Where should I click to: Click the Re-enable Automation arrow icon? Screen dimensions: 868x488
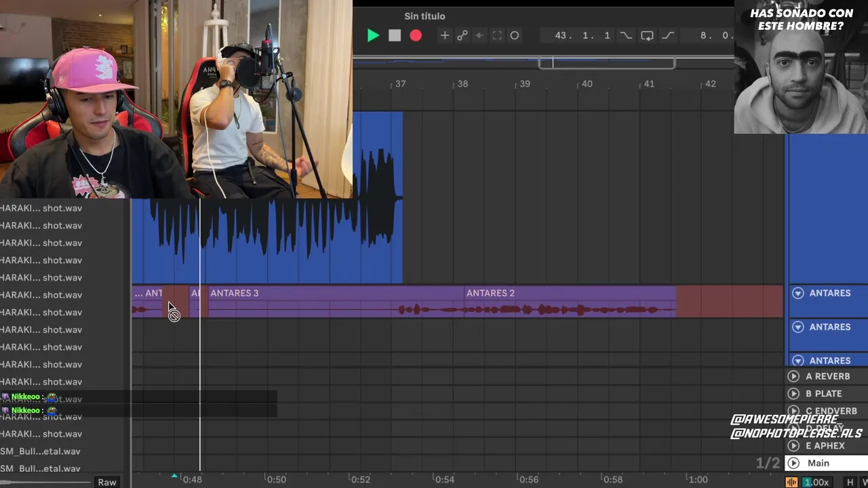point(480,35)
